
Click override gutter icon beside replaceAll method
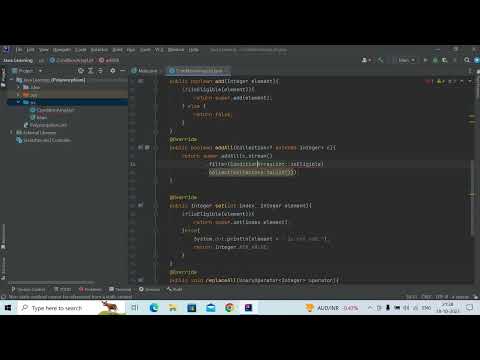tap(141, 280)
